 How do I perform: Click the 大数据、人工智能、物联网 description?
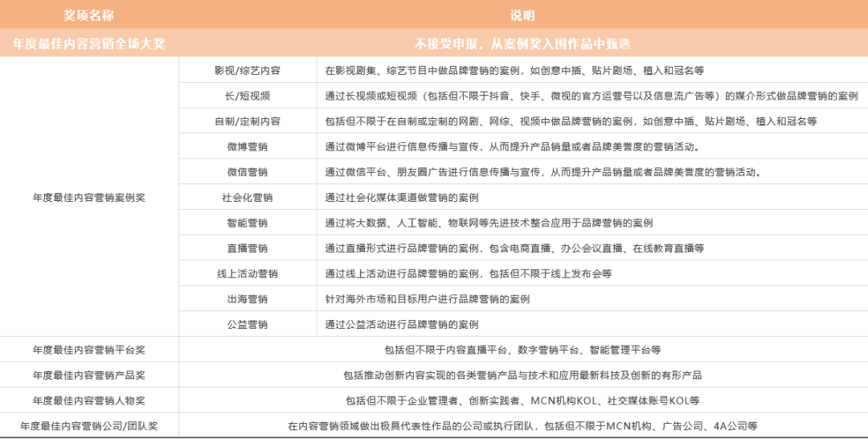tap(489, 223)
